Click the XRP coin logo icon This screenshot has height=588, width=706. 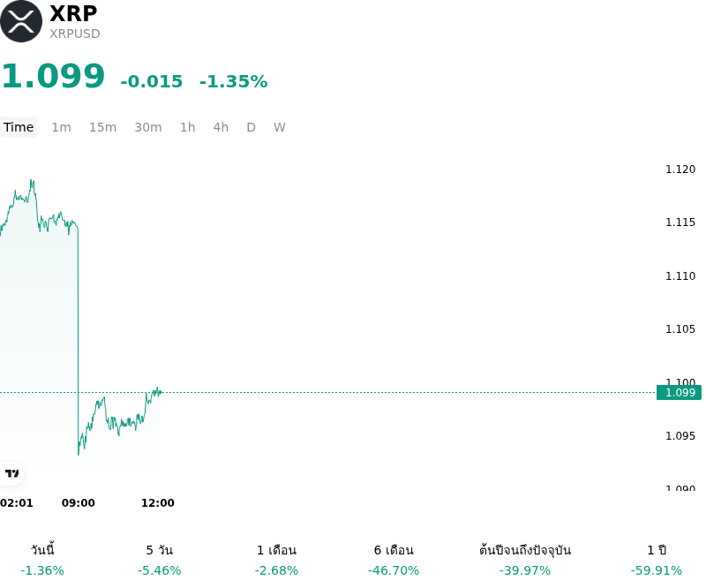tap(21, 21)
